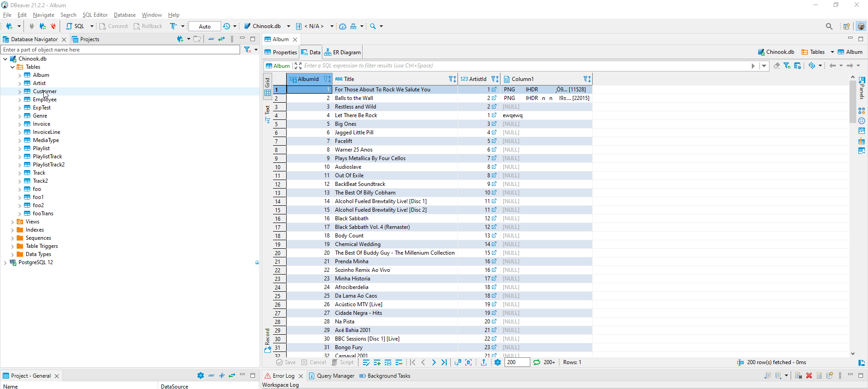Click the Delete row icon in bottom toolbar

[399, 362]
